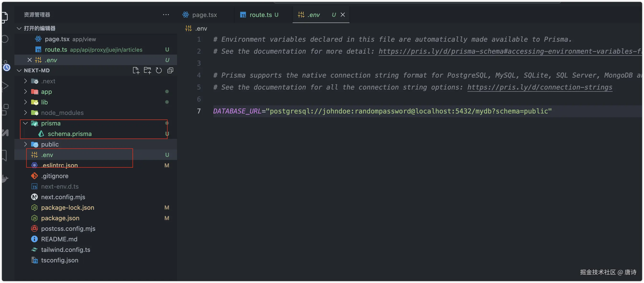Screen dimensions: 644x283
Task: Click the Tailwind icon beside tailwind.config.ts
Action: pyautogui.click(x=34, y=249)
